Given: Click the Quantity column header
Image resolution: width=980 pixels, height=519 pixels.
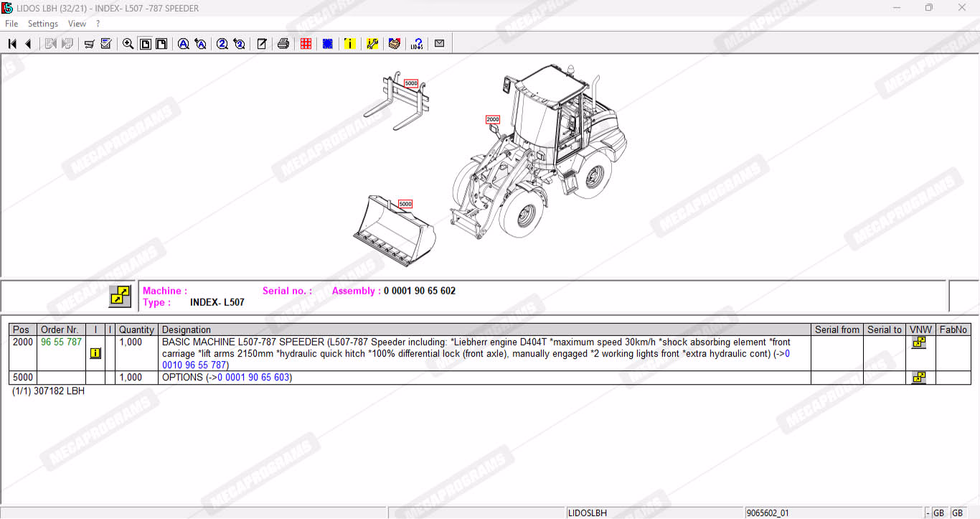Looking at the screenshot, I should 136,329.
